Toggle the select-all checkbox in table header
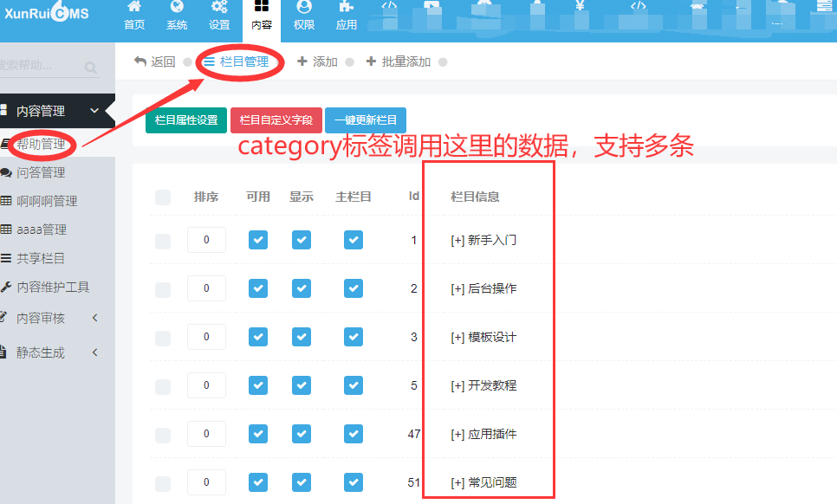837x504 pixels. [163, 197]
